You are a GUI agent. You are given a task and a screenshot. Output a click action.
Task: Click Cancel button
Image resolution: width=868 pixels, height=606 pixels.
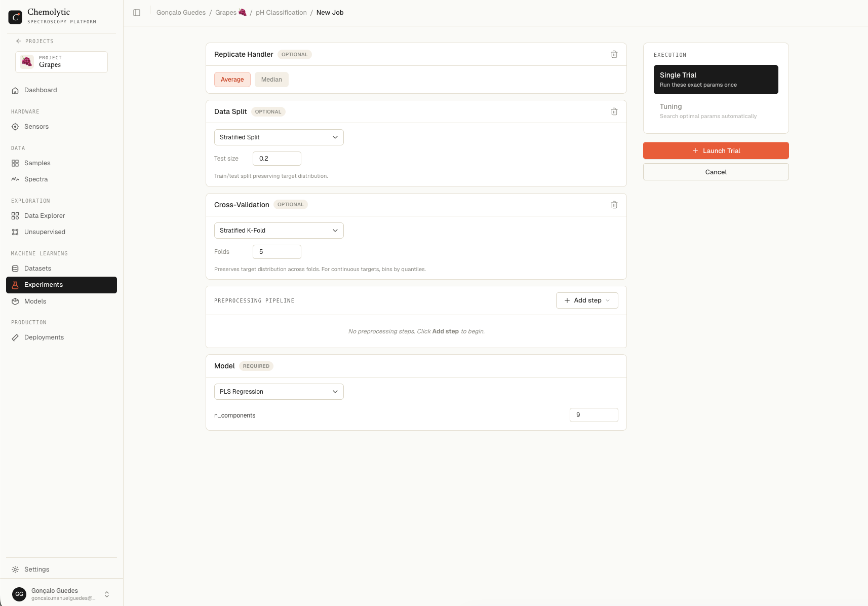716,172
